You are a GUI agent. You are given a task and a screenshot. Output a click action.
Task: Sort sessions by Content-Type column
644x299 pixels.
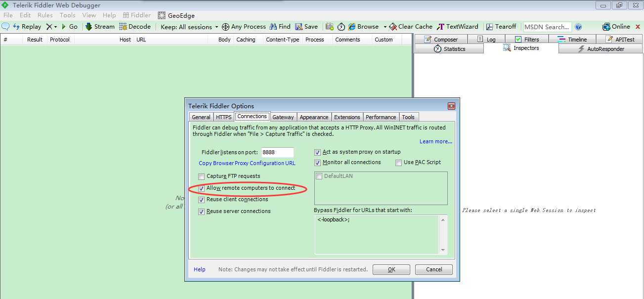(x=282, y=40)
